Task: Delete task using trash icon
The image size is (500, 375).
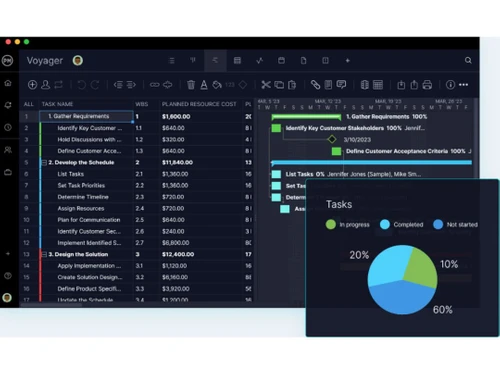Action: point(191,85)
